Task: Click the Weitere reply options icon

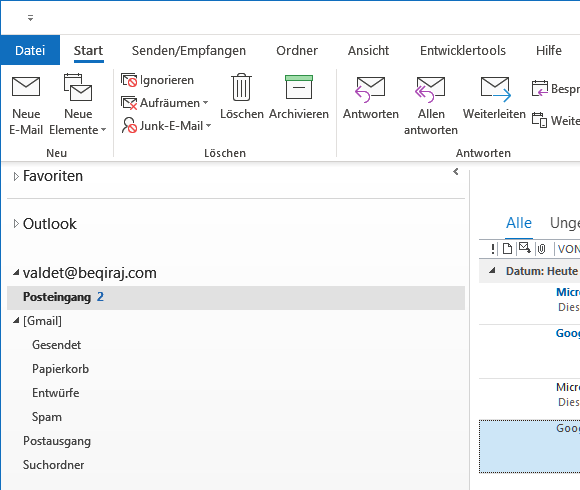Action: point(540,120)
